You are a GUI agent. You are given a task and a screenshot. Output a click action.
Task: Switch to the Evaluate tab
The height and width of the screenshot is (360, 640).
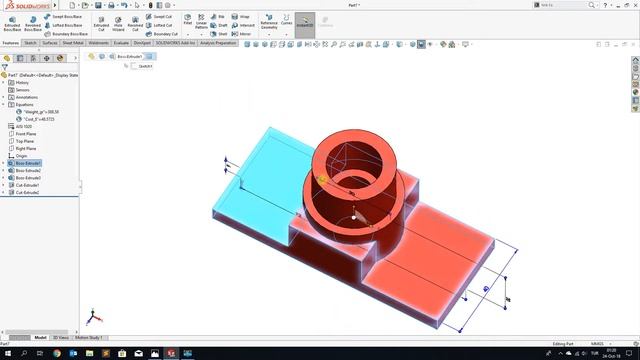[121, 43]
